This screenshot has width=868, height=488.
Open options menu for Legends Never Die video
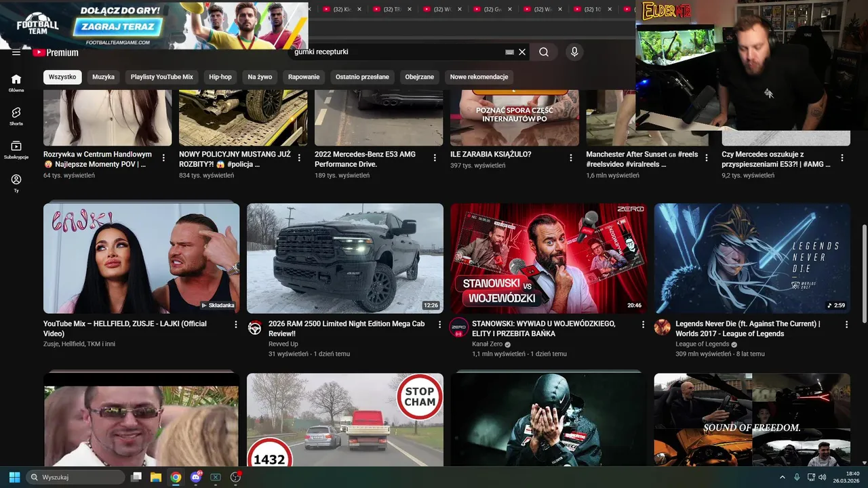coord(846,325)
